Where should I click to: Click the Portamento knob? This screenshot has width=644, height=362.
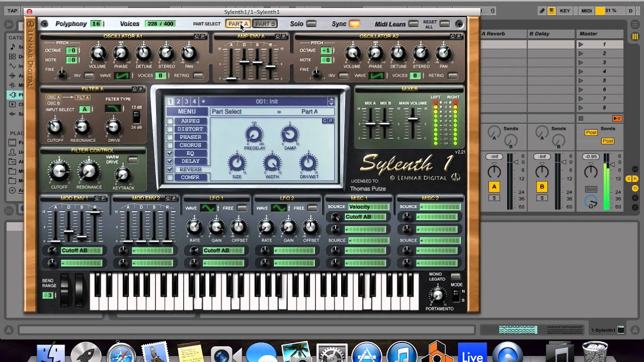438,295
